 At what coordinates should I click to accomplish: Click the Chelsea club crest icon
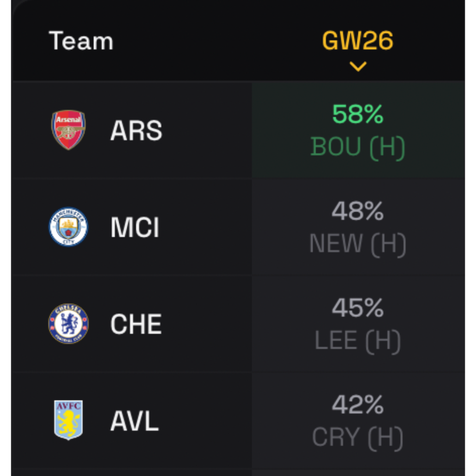pos(68,324)
